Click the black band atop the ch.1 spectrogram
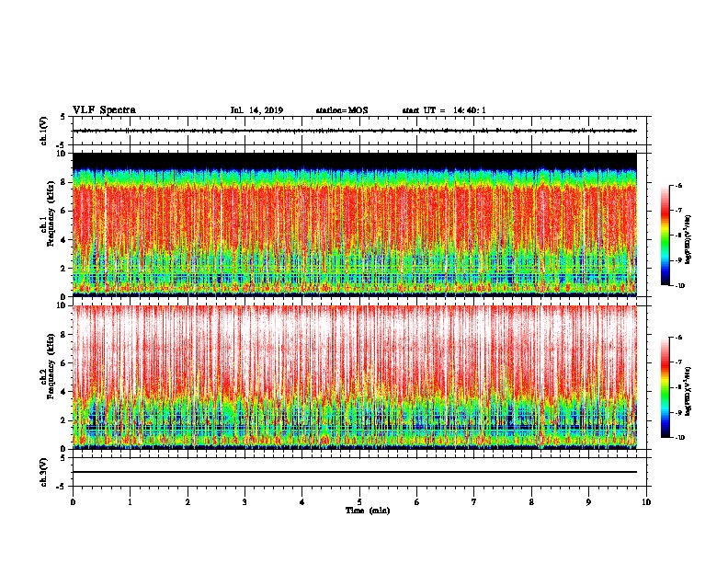 [x=355, y=161]
